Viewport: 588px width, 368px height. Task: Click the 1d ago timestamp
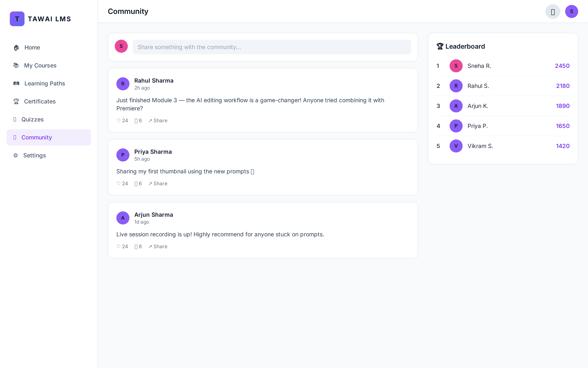point(142,222)
